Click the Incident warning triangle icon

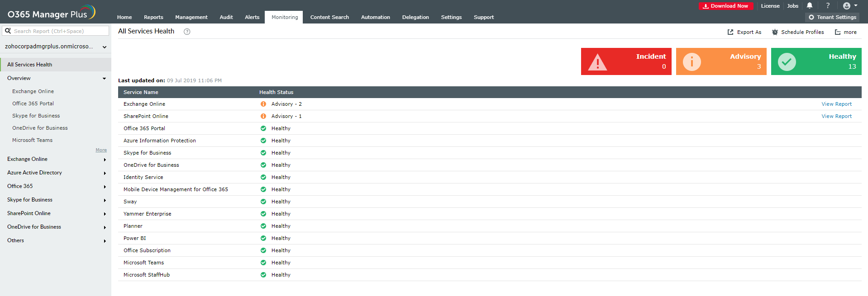(x=597, y=62)
